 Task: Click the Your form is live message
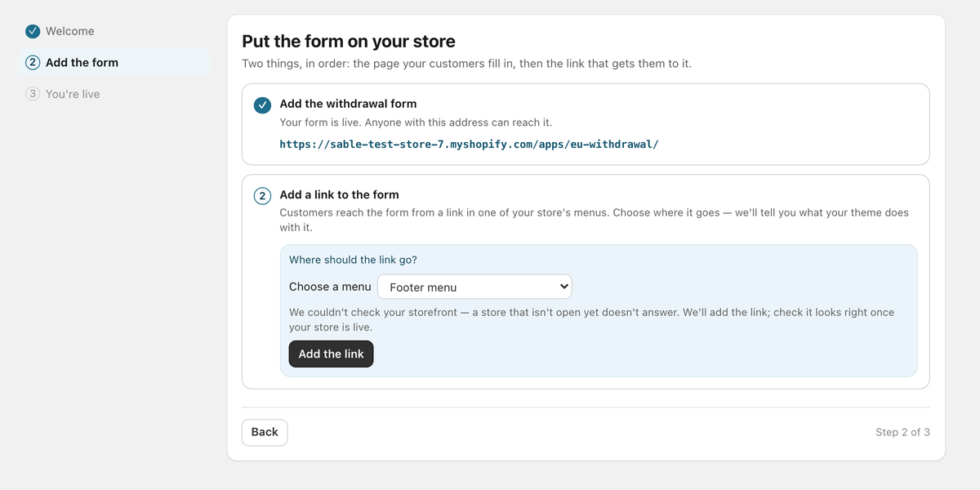(416, 122)
